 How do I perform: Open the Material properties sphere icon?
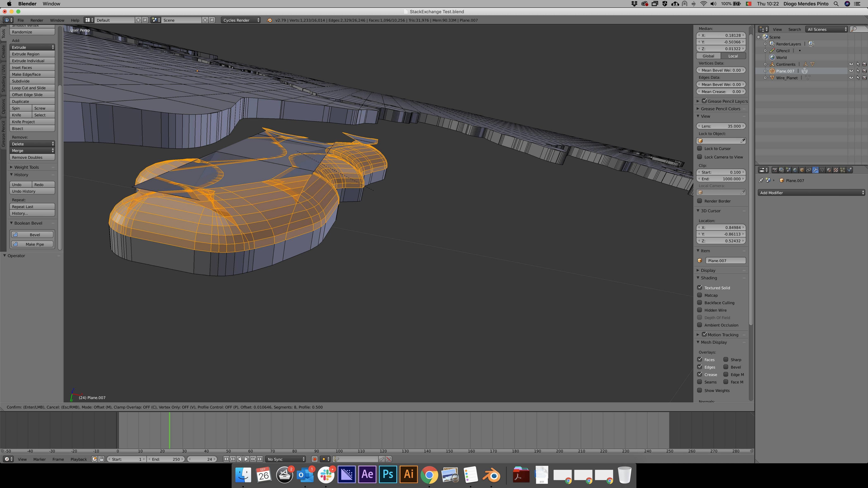[829, 170]
